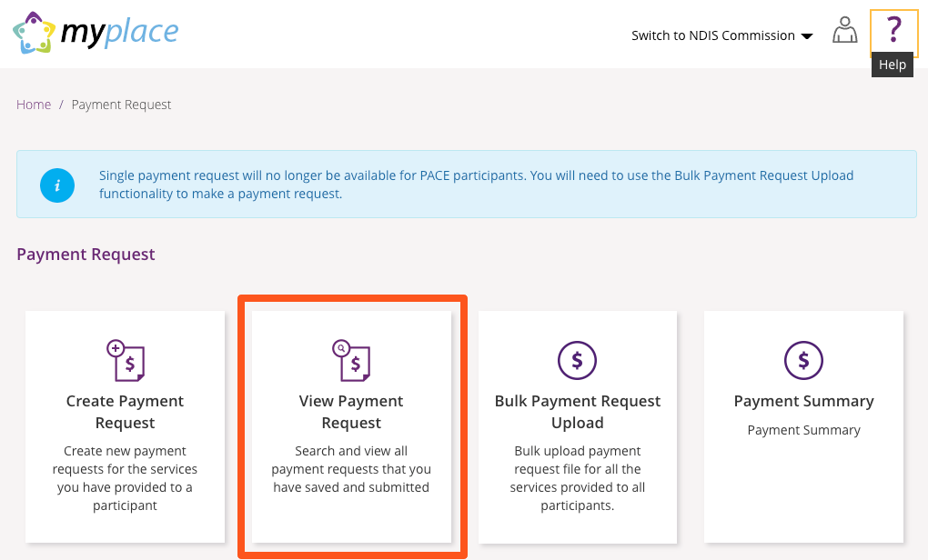Click the Help tooltip label
The image size is (928, 560).
coord(892,65)
